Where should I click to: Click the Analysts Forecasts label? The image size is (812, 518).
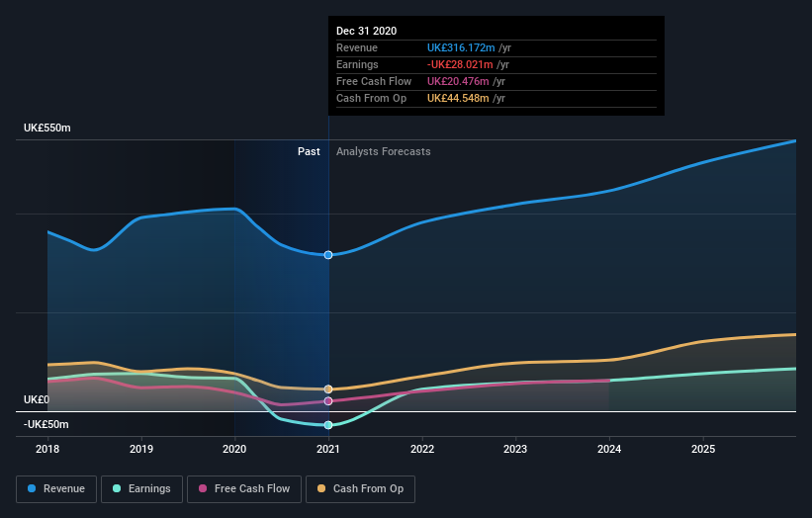pyautogui.click(x=383, y=151)
